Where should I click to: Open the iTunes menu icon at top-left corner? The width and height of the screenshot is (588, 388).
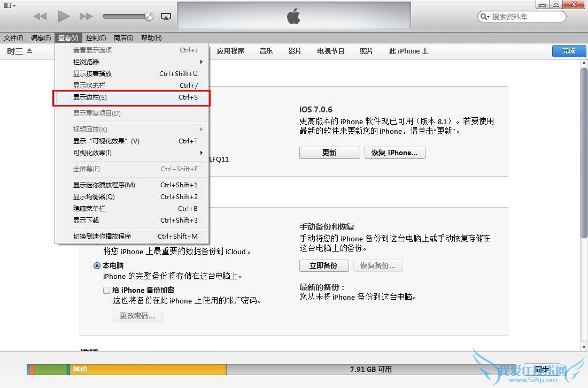coord(7,4)
